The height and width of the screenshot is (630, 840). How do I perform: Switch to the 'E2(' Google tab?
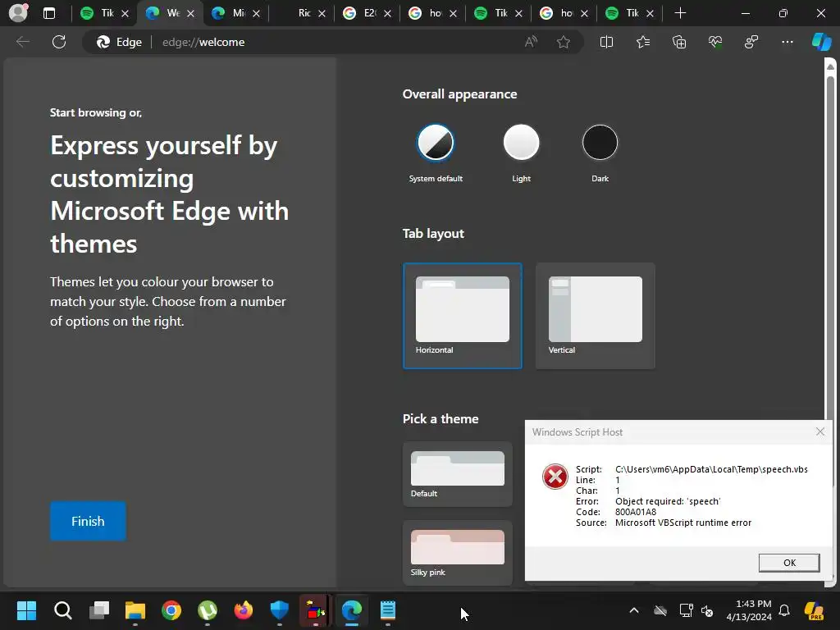(x=367, y=13)
